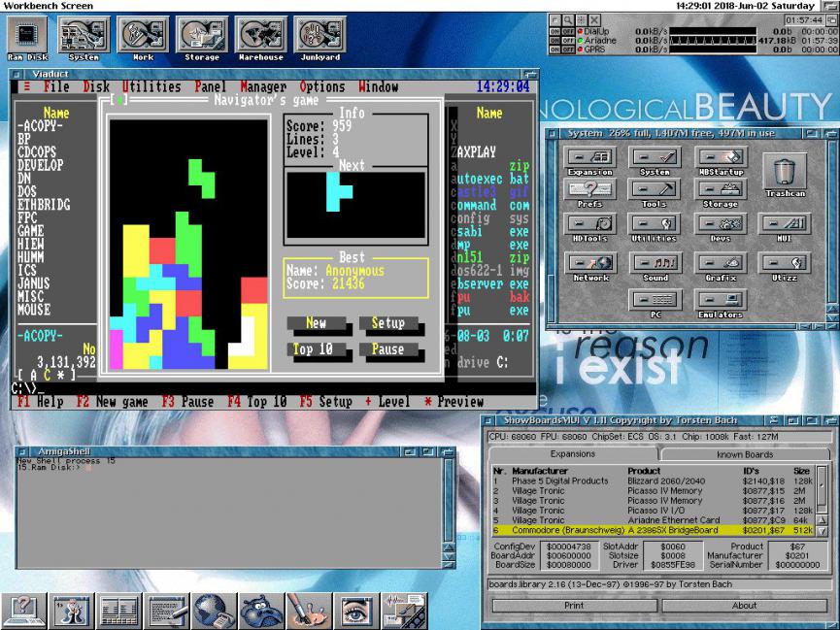Switch to the known Boards tab

click(744, 454)
